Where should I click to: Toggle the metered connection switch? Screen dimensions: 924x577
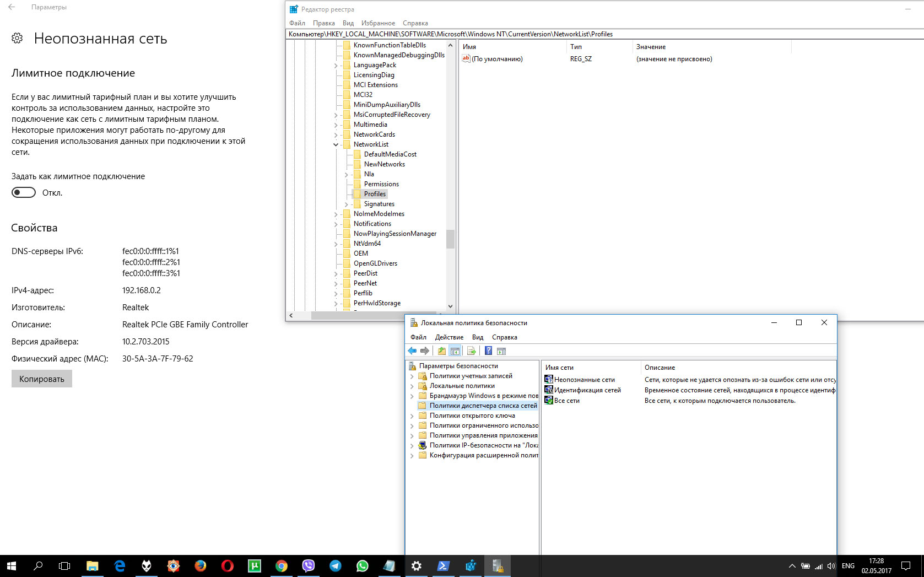point(24,192)
